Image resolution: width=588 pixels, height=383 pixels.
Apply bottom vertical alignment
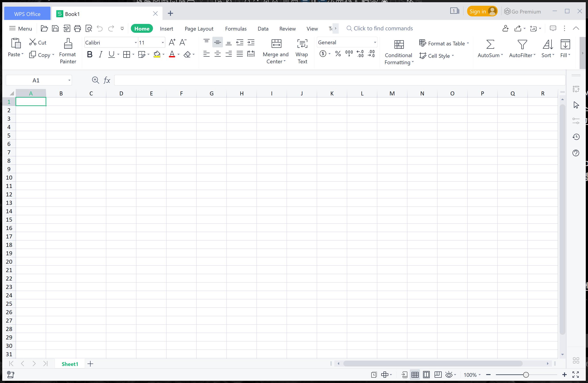click(229, 42)
